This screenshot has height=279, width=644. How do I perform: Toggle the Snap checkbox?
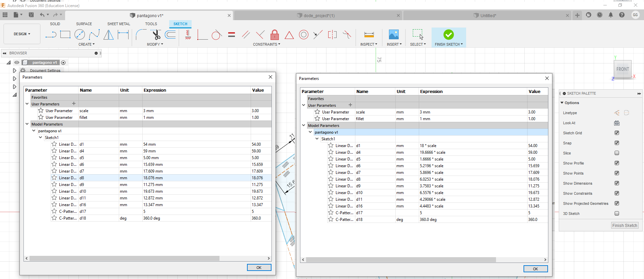pyautogui.click(x=617, y=143)
